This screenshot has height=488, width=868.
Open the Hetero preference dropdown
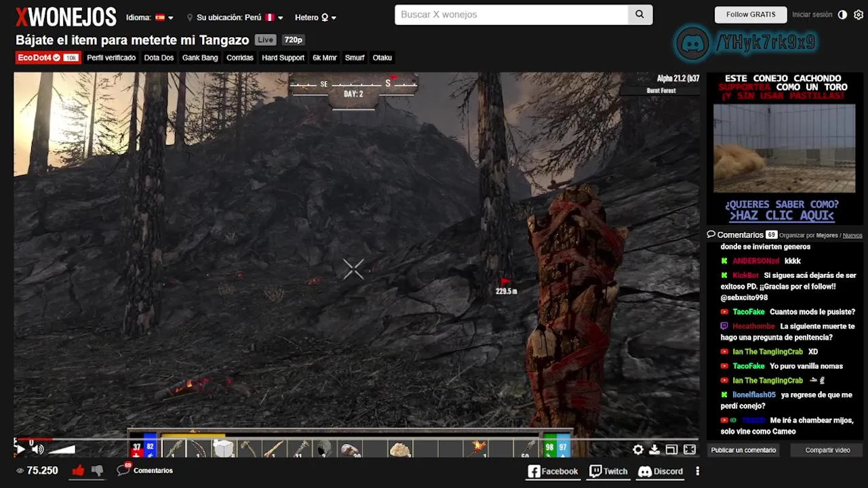click(315, 18)
